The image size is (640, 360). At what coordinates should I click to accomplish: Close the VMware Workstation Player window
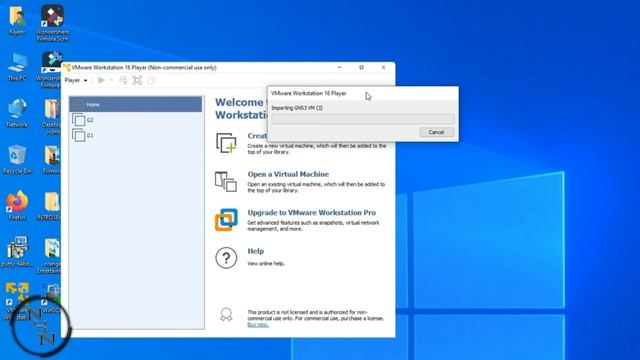point(383,67)
